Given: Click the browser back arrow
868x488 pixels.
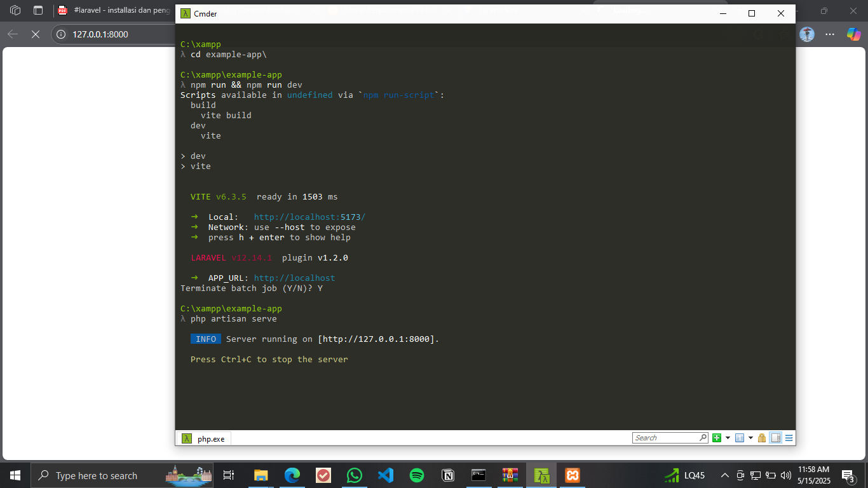Looking at the screenshot, I should (x=13, y=35).
